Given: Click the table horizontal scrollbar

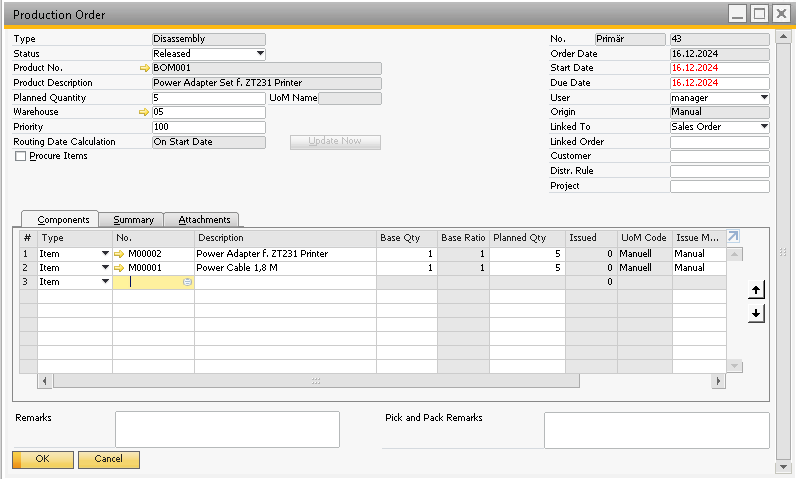Looking at the screenshot, I should coord(316,381).
